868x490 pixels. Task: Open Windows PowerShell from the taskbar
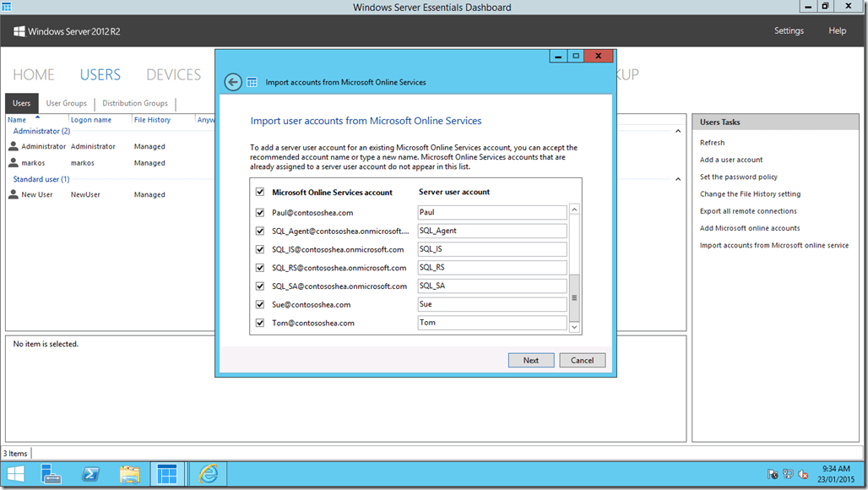(90, 474)
